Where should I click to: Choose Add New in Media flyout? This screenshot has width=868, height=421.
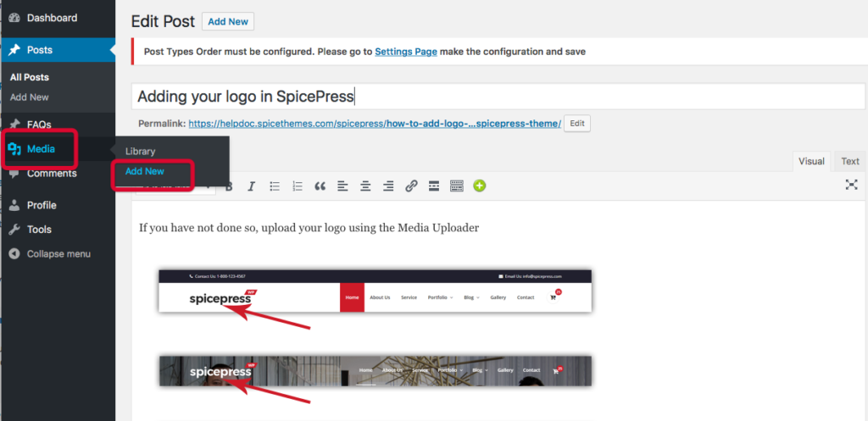(144, 171)
